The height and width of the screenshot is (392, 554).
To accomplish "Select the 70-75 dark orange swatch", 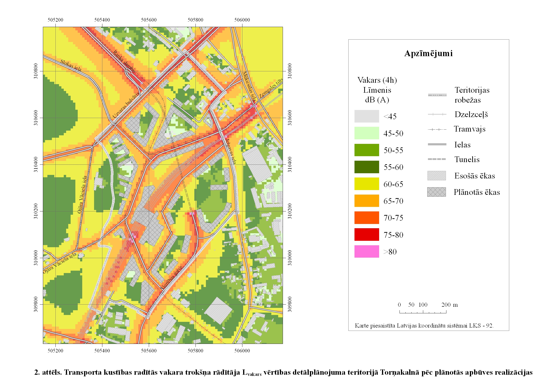I will coord(367,218).
